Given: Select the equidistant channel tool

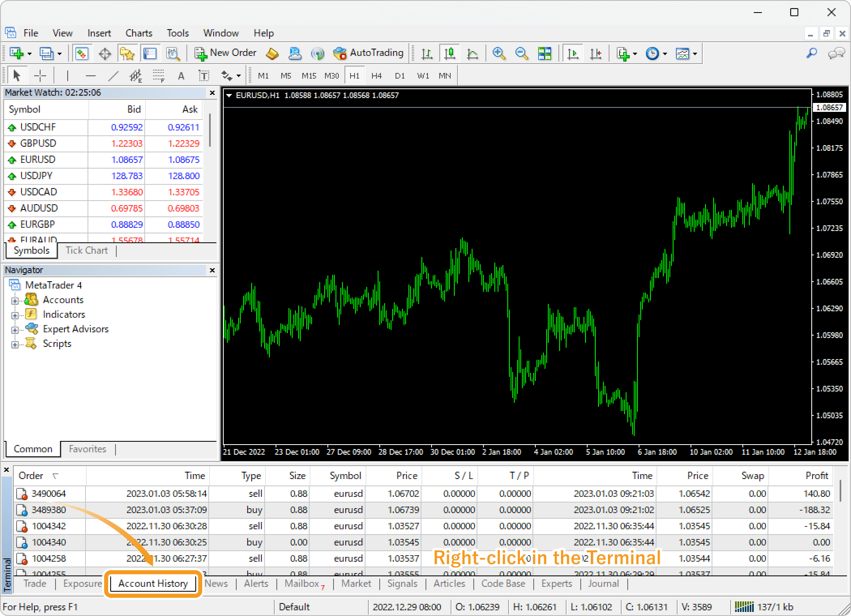Looking at the screenshot, I should pyautogui.click(x=136, y=76).
